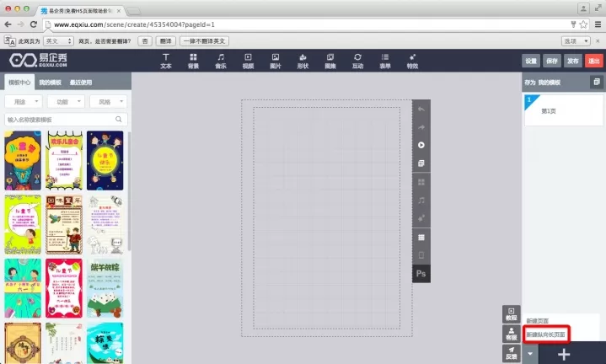Click the 设置 settings button
Screen dimensions: 606x364
point(531,61)
